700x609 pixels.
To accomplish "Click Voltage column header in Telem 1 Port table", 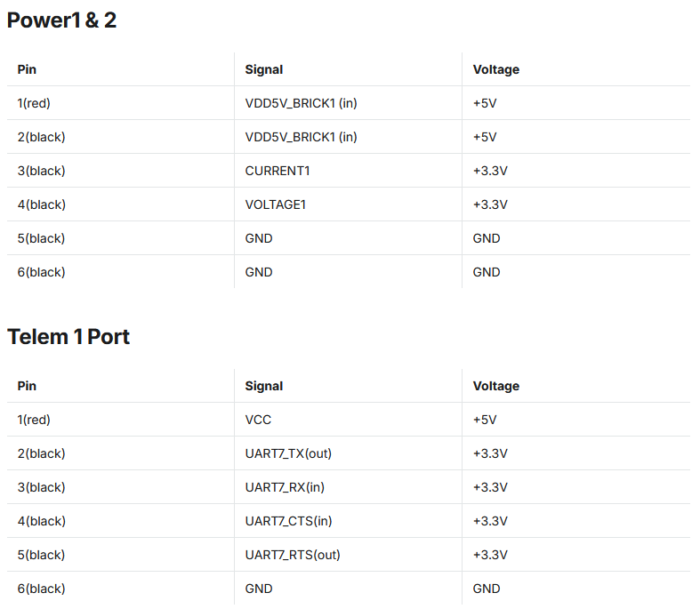I will 496,386.
